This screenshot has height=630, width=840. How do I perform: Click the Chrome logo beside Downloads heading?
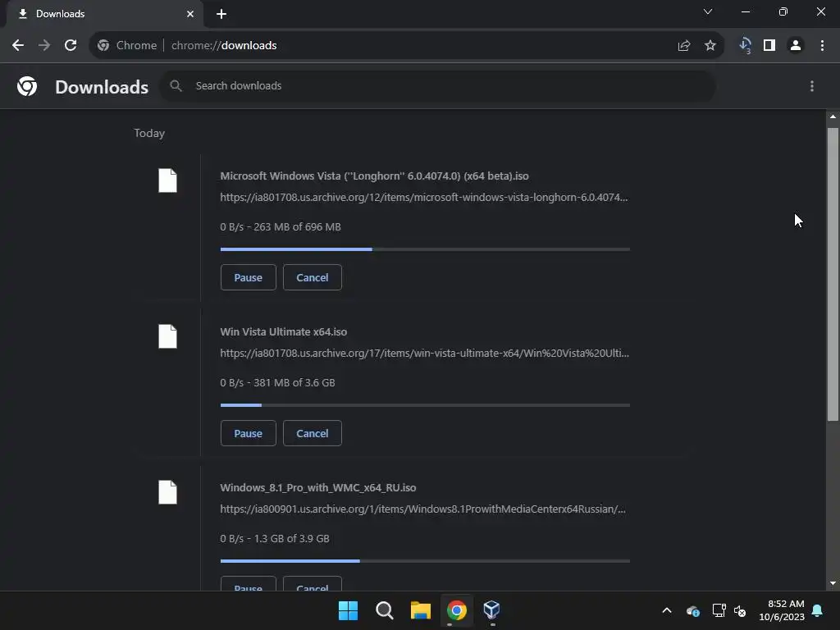[x=27, y=86]
